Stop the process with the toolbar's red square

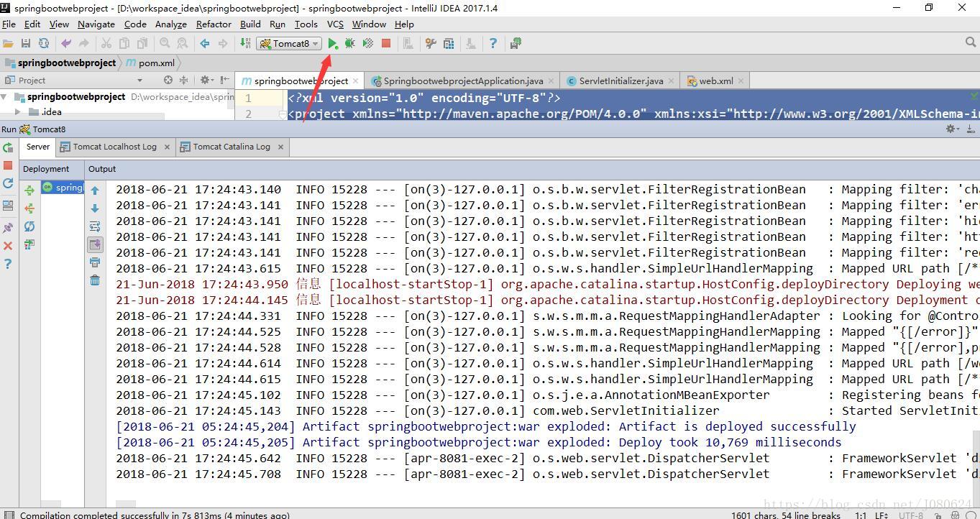tap(386, 44)
